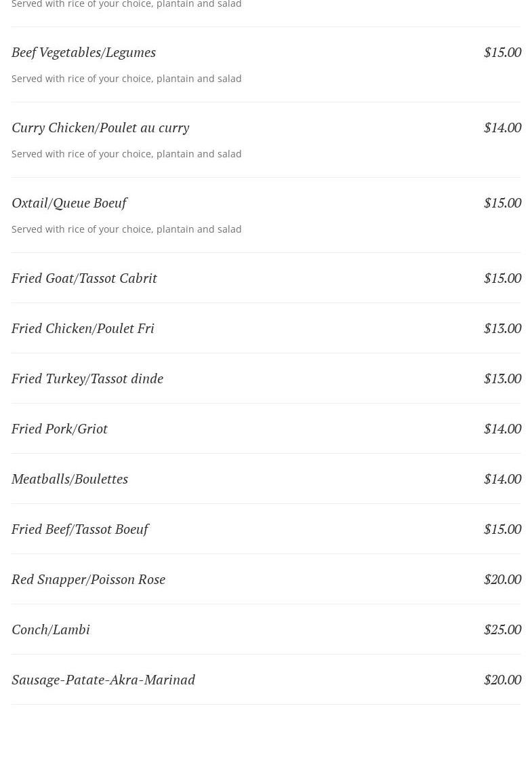This screenshot has height=757, width=532.
Task: Click the Red Snapper $20.00 price
Action: tap(502, 579)
